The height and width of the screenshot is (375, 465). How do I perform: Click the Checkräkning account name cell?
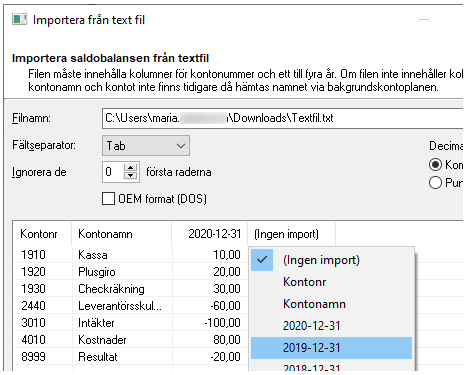pos(122,289)
